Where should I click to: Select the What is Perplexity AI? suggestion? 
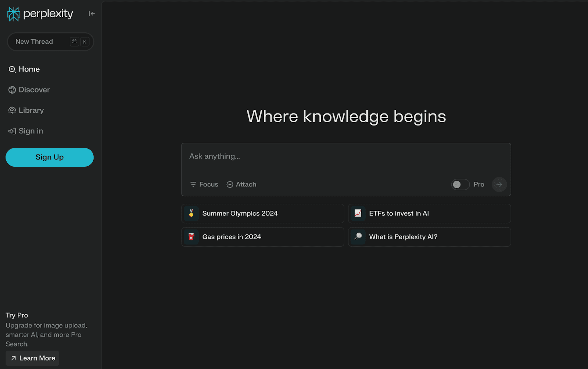coord(429,237)
